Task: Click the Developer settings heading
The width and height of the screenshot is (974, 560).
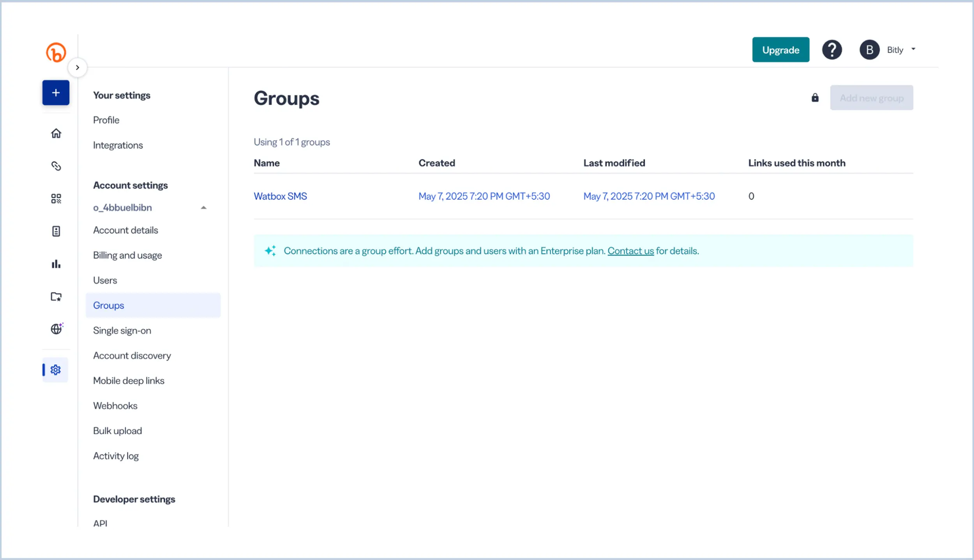Action: point(134,499)
